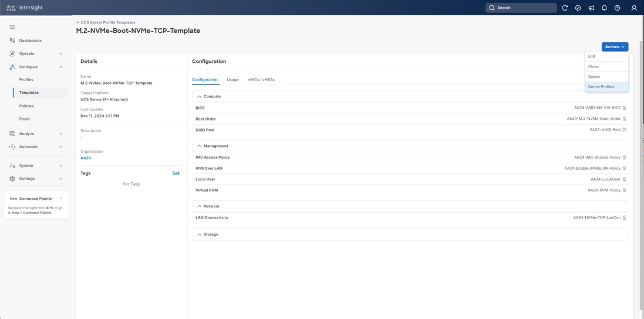
Task: Toggle the hamburger navigation menu
Action: [x=12, y=27]
